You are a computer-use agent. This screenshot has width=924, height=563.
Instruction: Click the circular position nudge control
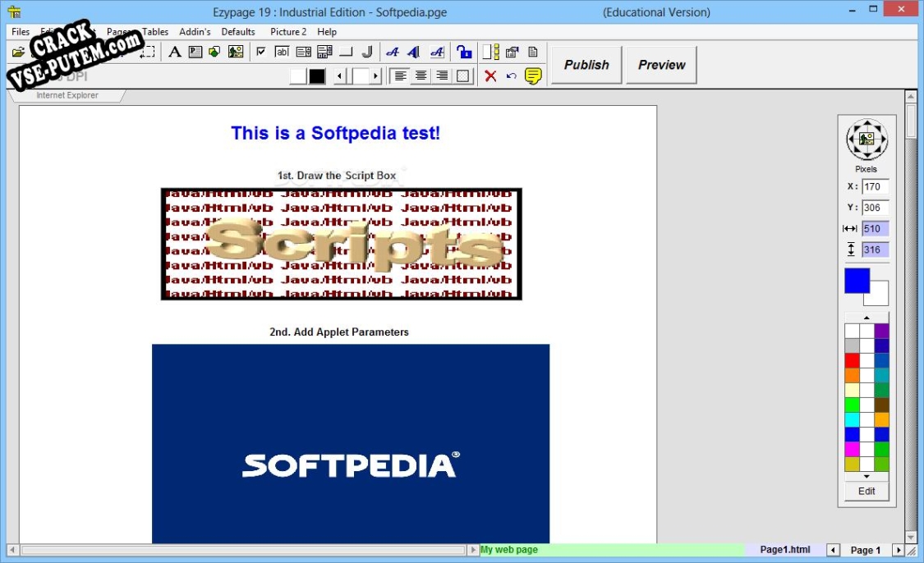[867, 140]
